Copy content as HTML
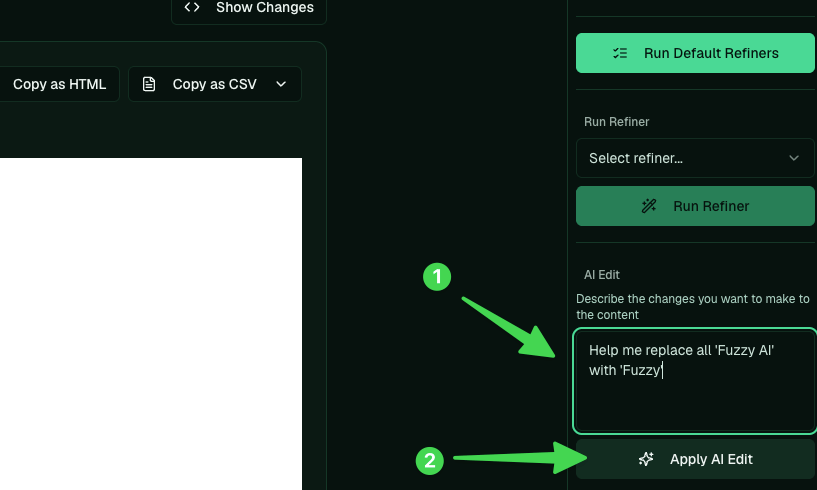The height and width of the screenshot is (490, 817). (59, 84)
